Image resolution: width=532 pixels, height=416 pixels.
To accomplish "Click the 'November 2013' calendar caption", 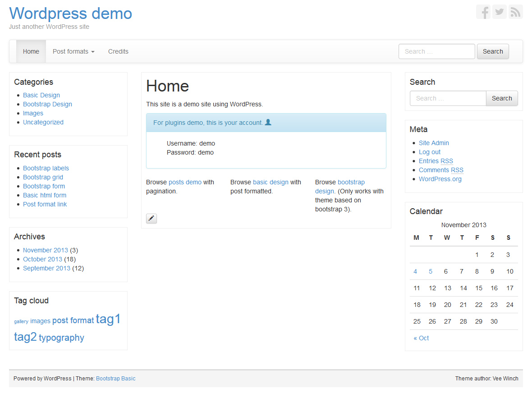I will [463, 225].
